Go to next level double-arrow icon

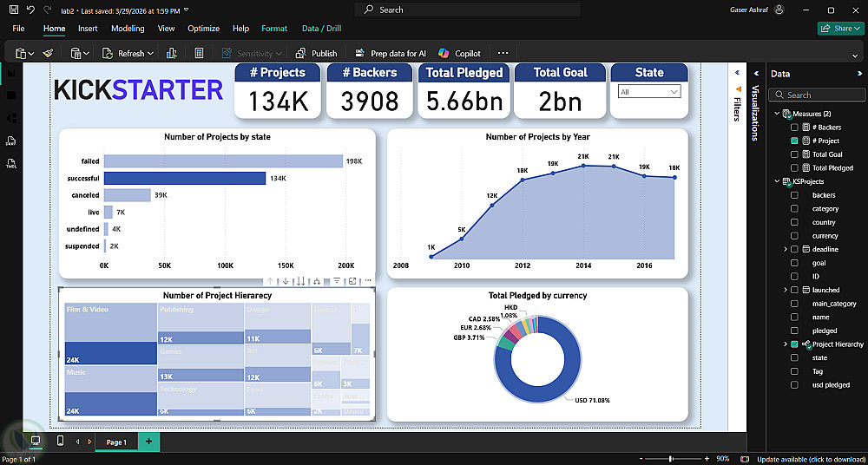pyautogui.click(x=300, y=281)
